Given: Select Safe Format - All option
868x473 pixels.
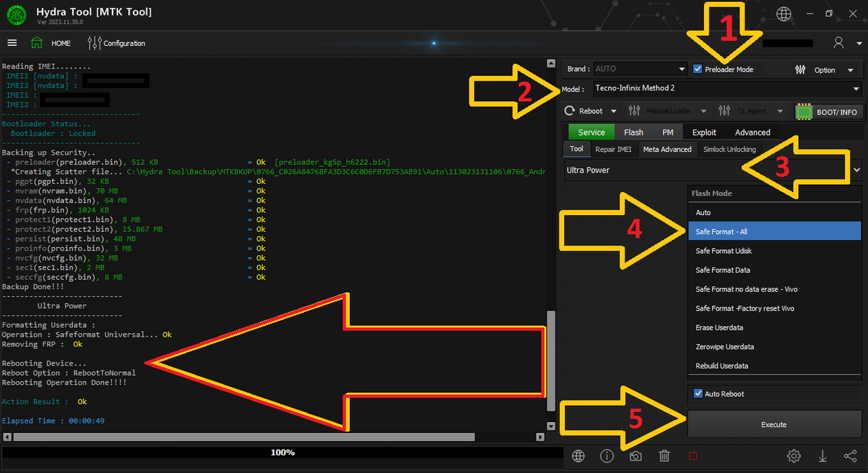Looking at the screenshot, I should point(774,231).
